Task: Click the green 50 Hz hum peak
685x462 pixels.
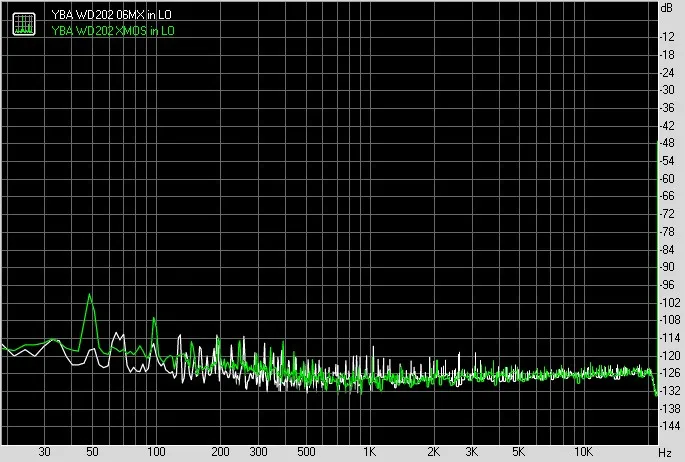Action: click(90, 295)
